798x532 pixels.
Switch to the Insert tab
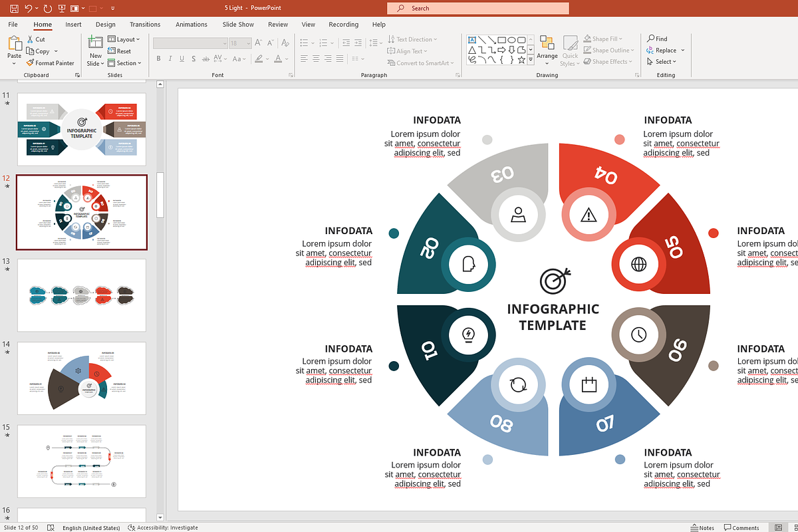73,25
